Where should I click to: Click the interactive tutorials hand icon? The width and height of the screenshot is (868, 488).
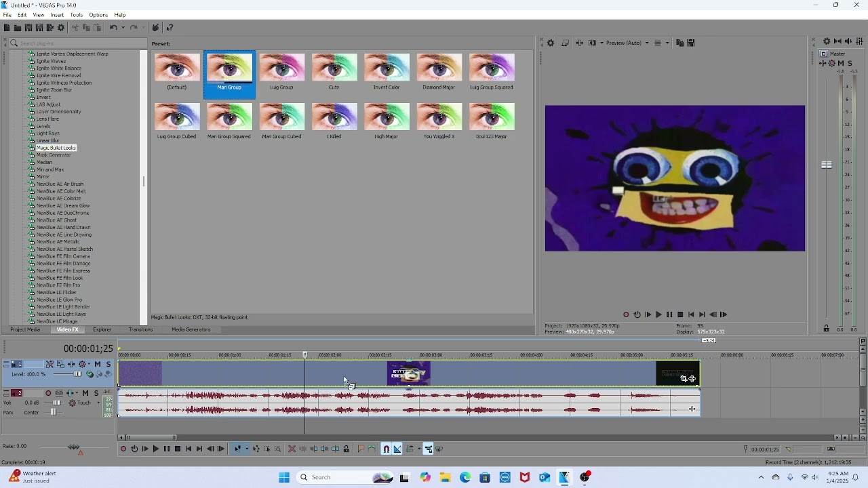156,28
